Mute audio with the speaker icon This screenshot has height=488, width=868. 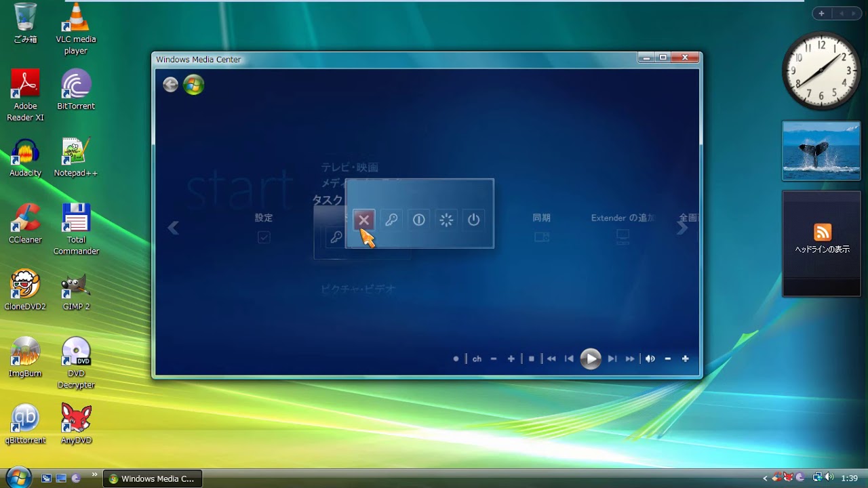(650, 359)
